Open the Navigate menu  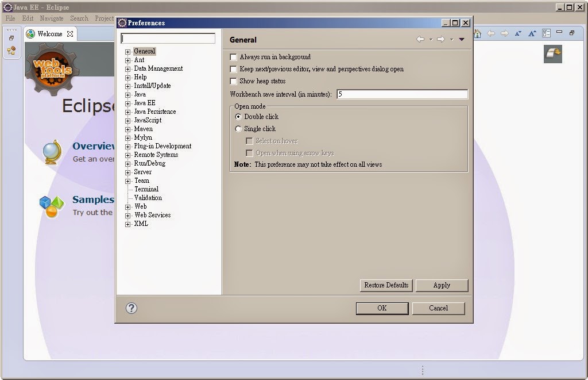(52, 18)
